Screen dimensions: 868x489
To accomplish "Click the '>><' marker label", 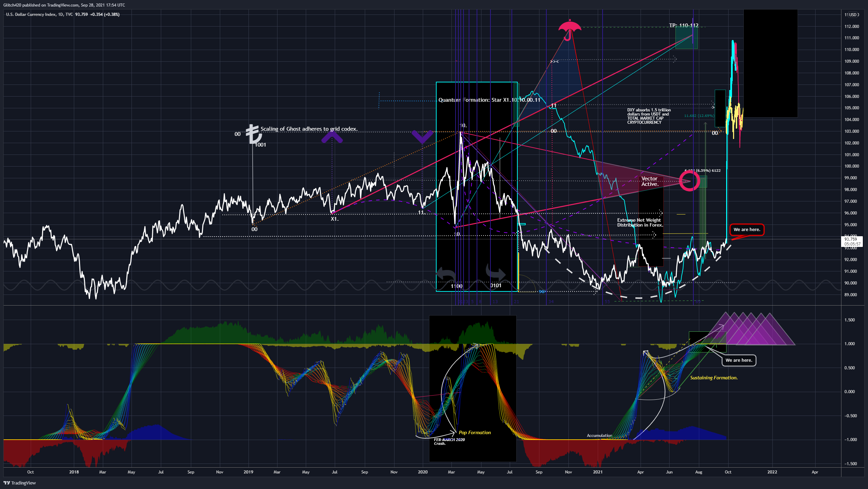I will tap(554, 61).
